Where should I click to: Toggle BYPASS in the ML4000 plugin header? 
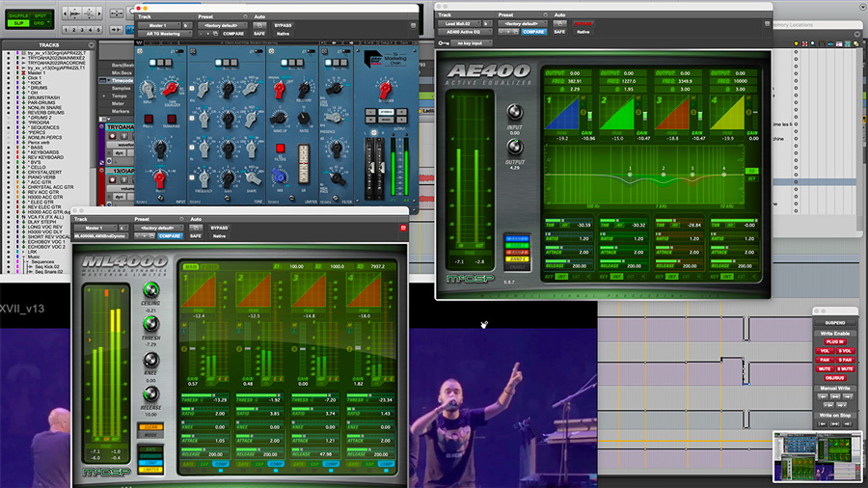[x=219, y=228]
